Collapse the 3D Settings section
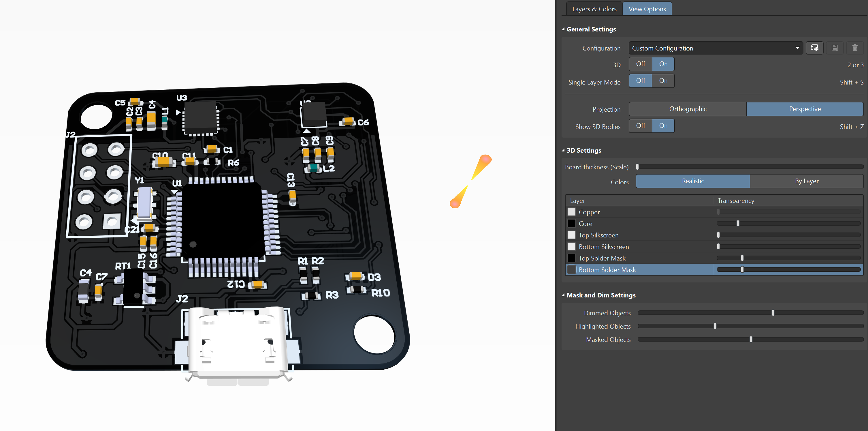The height and width of the screenshot is (431, 868). (x=563, y=150)
